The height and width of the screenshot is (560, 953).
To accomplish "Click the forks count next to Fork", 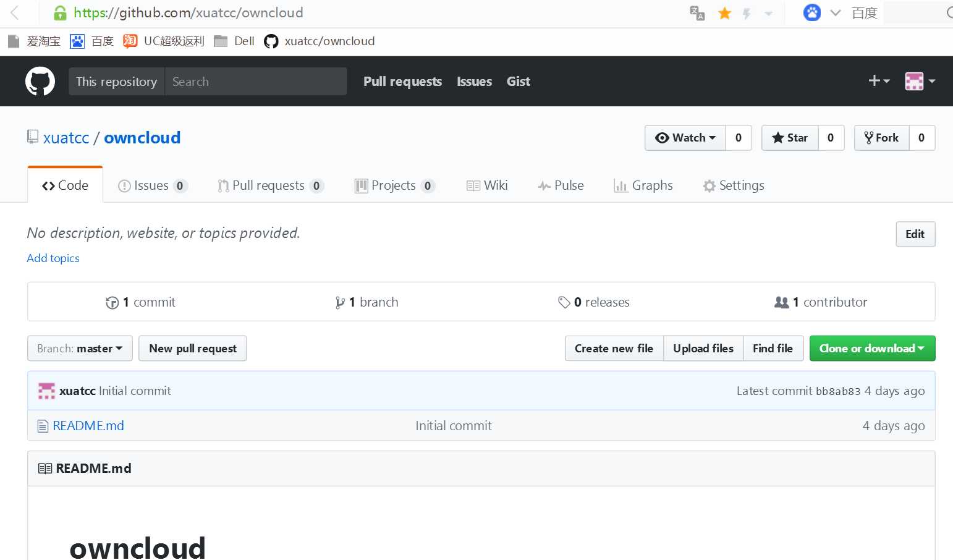I will [x=921, y=138].
